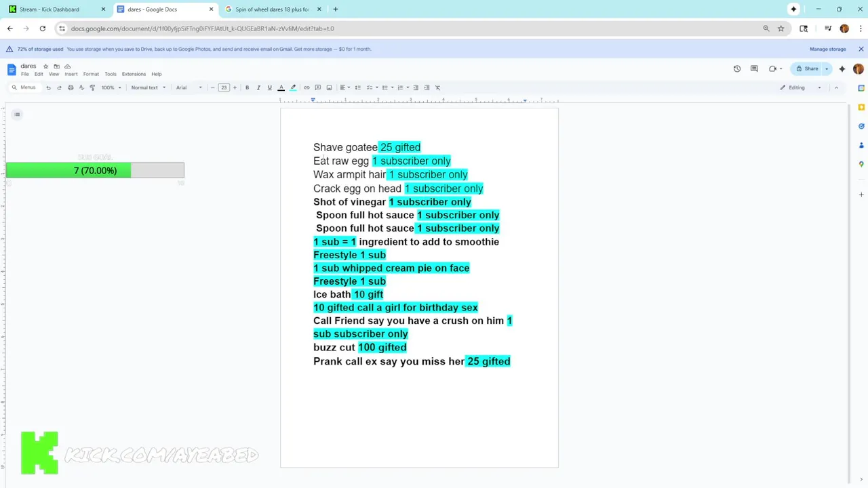Click the Google Docs home icon
868x488 pixels.
tap(12, 69)
